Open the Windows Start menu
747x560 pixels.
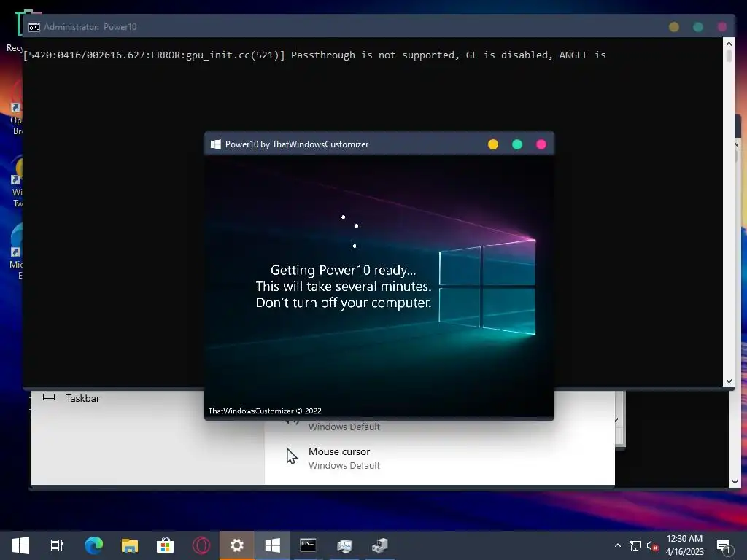click(x=20, y=545)
